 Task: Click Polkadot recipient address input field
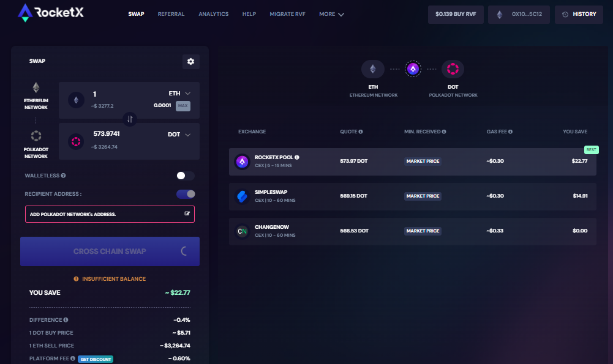point(110,214)
